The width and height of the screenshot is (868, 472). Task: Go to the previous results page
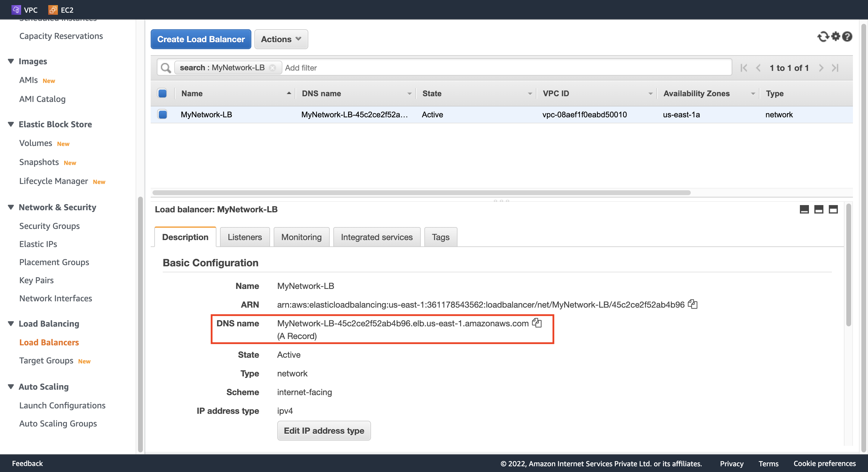[758, 68]
